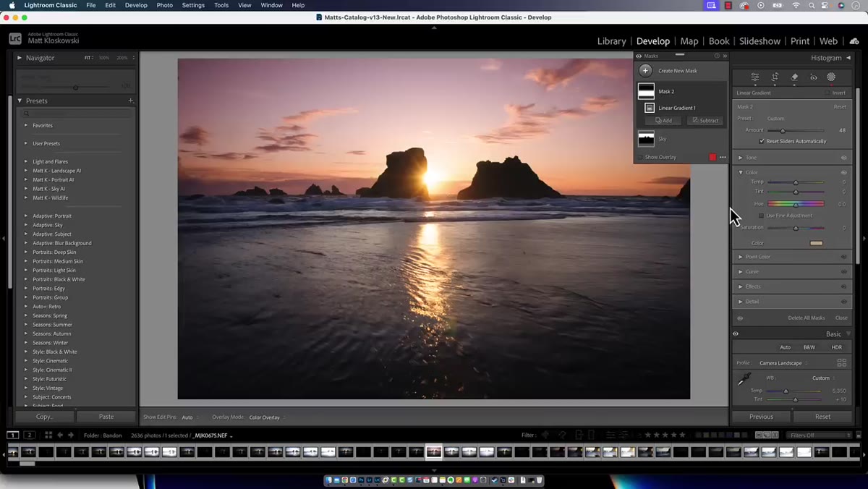Switch to the Library module
Screen dimensions: 868x489
(611, 41)
